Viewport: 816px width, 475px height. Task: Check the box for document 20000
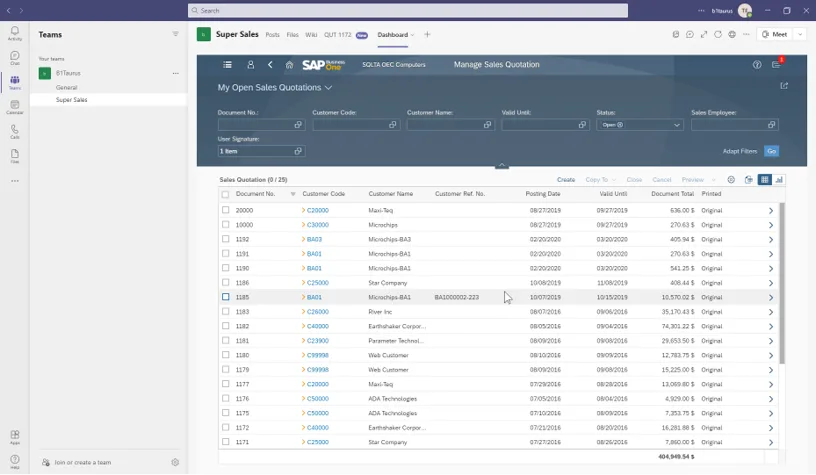(x=225, y=210)
